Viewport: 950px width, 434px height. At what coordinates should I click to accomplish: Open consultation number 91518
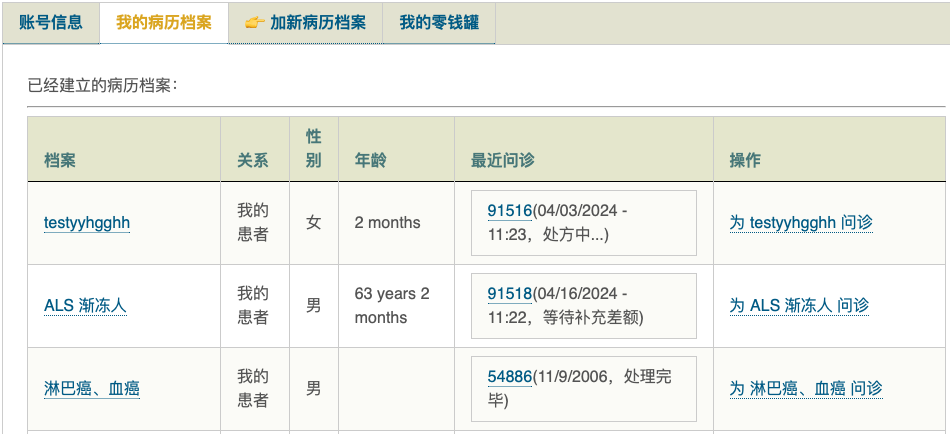click(x=509, y=293)
